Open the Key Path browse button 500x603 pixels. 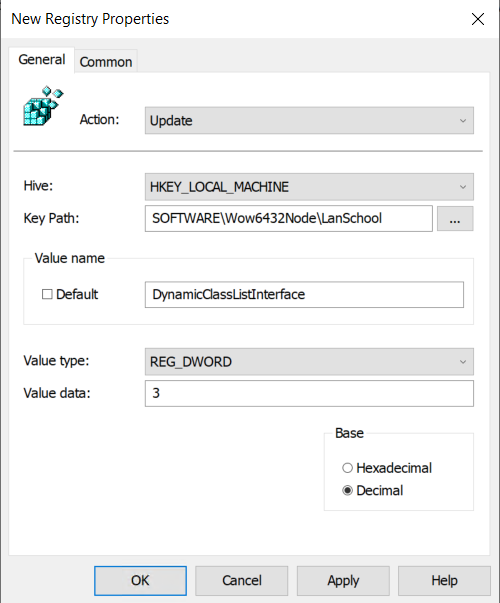[455, 219]
